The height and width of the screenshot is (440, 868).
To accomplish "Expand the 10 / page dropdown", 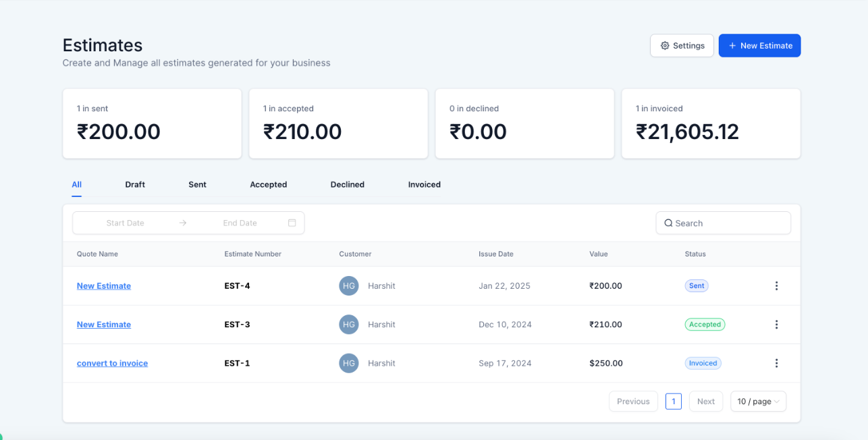I will tap(758, 402).
